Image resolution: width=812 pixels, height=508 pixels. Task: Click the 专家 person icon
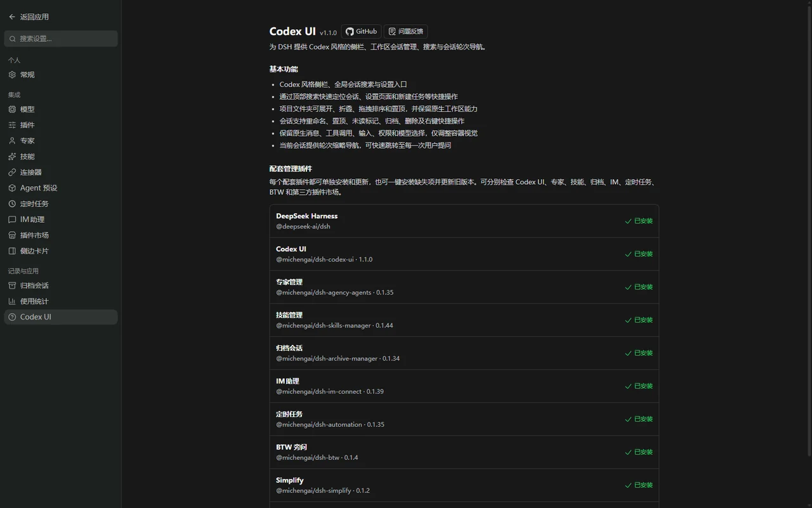pyautogui.click(x=12, y=141)
